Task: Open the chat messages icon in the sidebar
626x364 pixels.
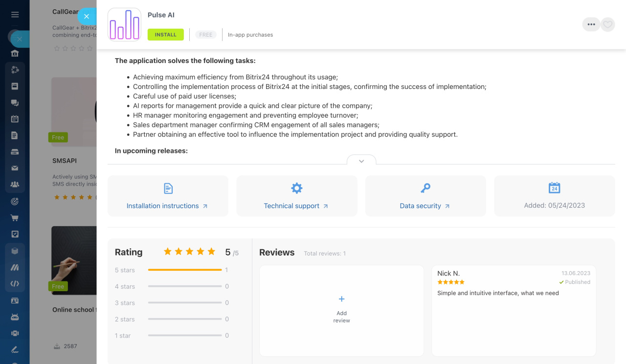Action: 15,103
